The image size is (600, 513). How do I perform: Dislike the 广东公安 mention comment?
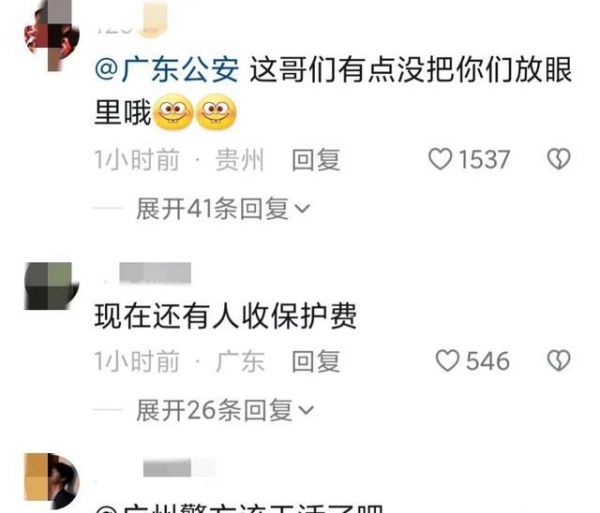pos(559,159)
